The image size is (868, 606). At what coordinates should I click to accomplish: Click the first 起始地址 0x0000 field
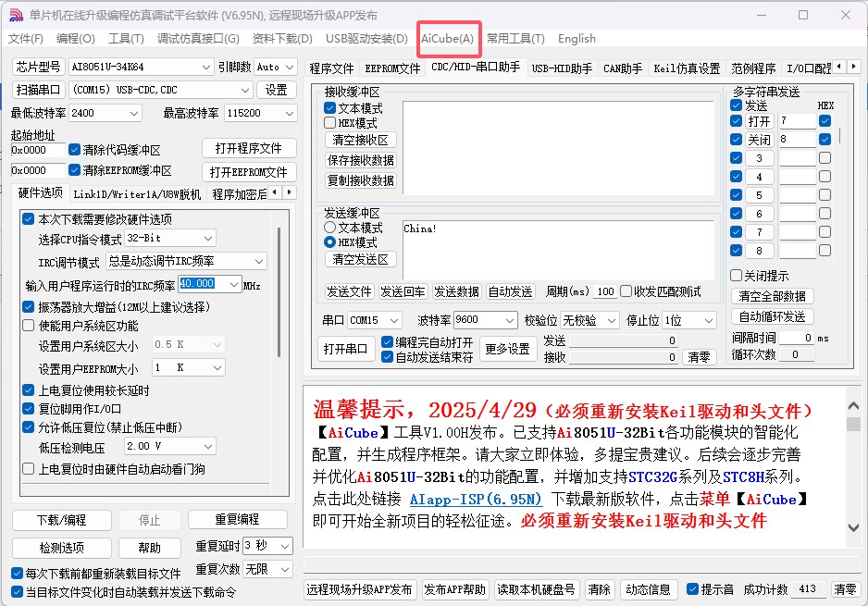pyautogui.click(x=38, y=150)
